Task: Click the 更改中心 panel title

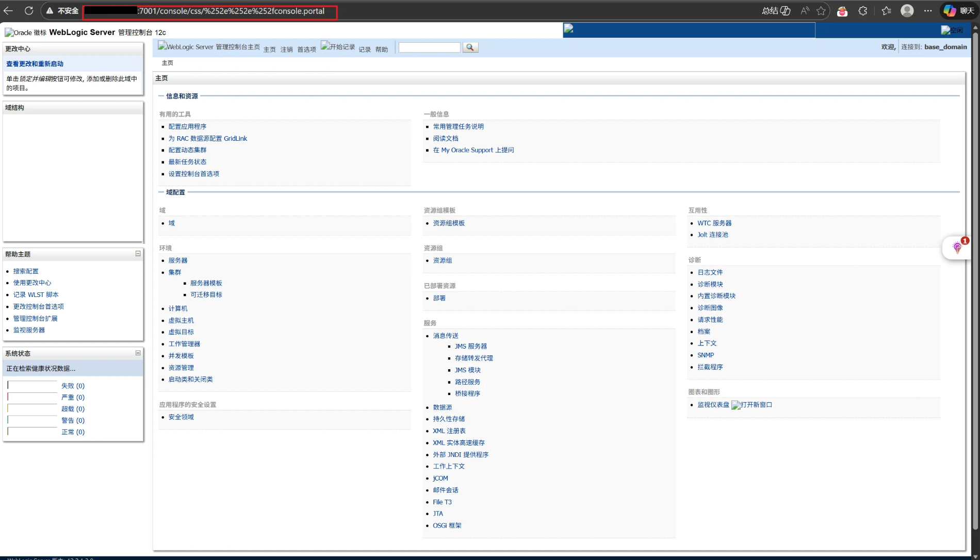Action: 18,49
